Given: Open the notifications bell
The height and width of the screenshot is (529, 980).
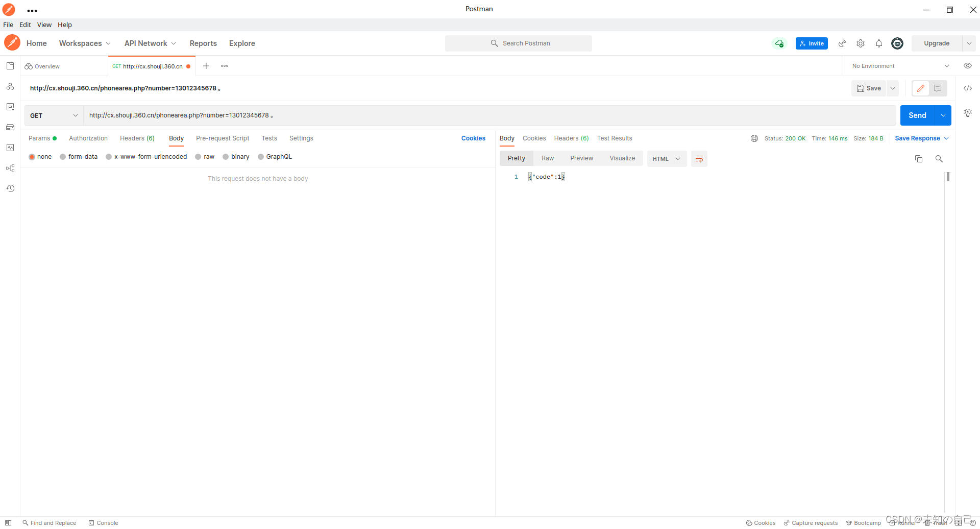Looking at the screenshot, I should point(879,43).
